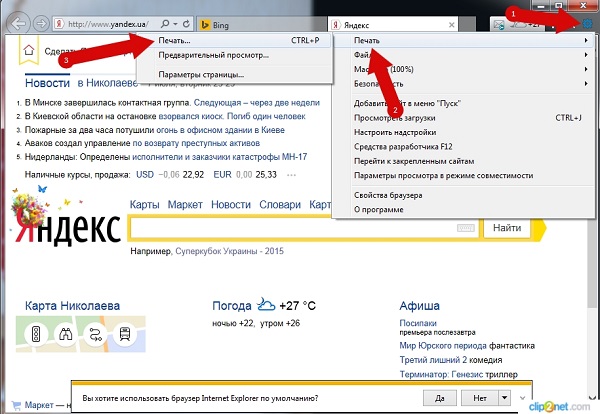
Task: Click the refresh icon in address bar
Action: pyautogui.click(x=187, y=22)
